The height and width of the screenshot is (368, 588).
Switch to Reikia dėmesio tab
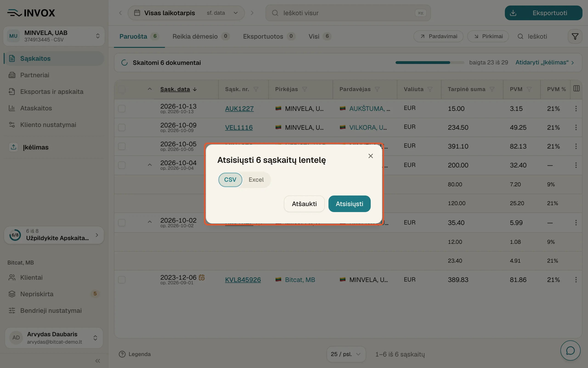click(201, 37)
